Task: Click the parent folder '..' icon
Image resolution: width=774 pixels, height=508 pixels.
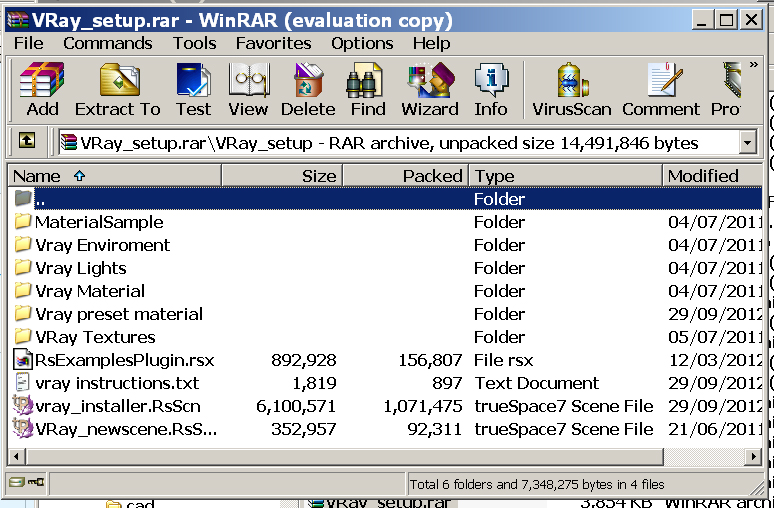Action: pyautogui.click(x=23, y=198)
